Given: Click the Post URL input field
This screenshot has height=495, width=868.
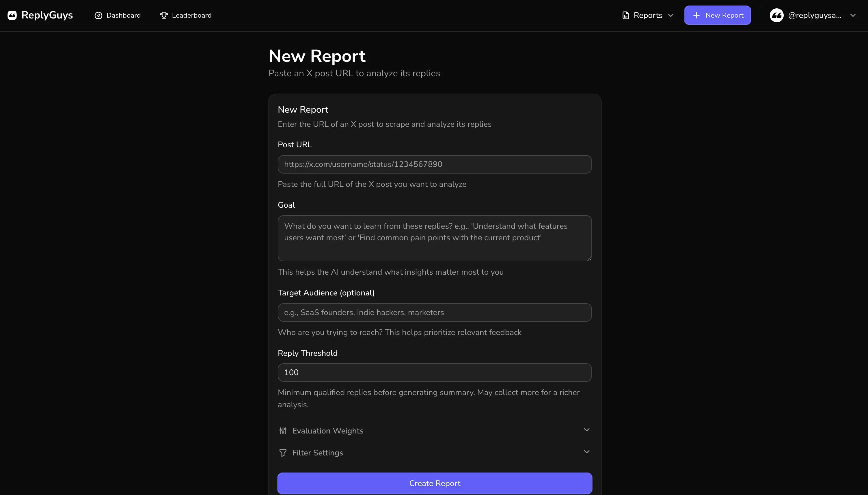Looking at the screenshot, I should click(x=435, y=164).
